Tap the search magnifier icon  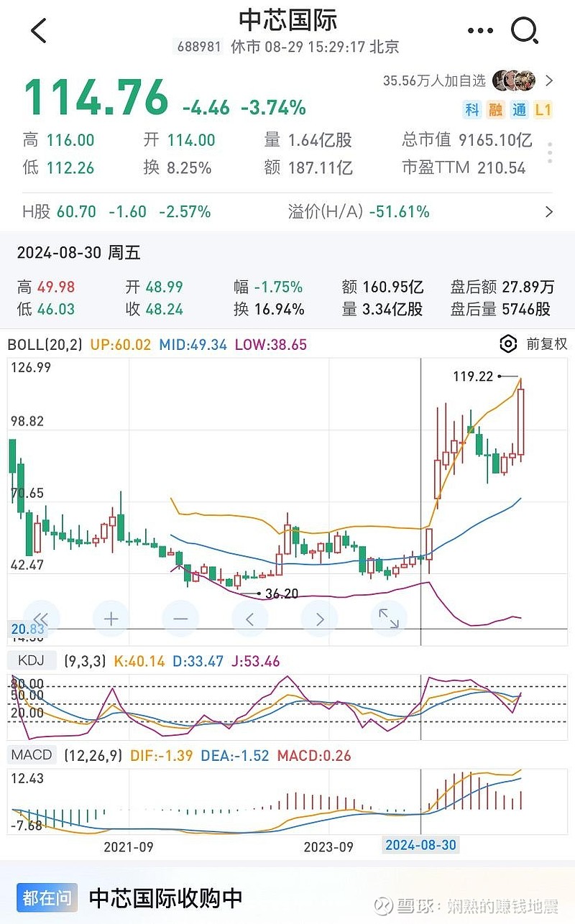tap(525, 30)
